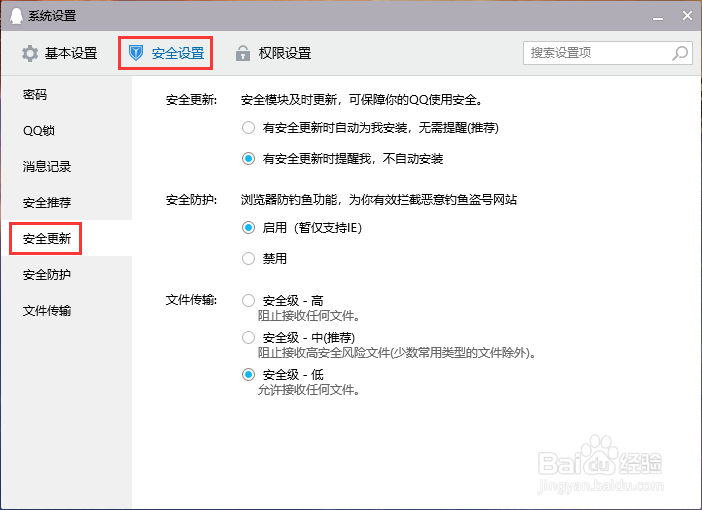Minimize the 系统设置 window
This screenshot has height=510, width=702.
coord(658,17)
